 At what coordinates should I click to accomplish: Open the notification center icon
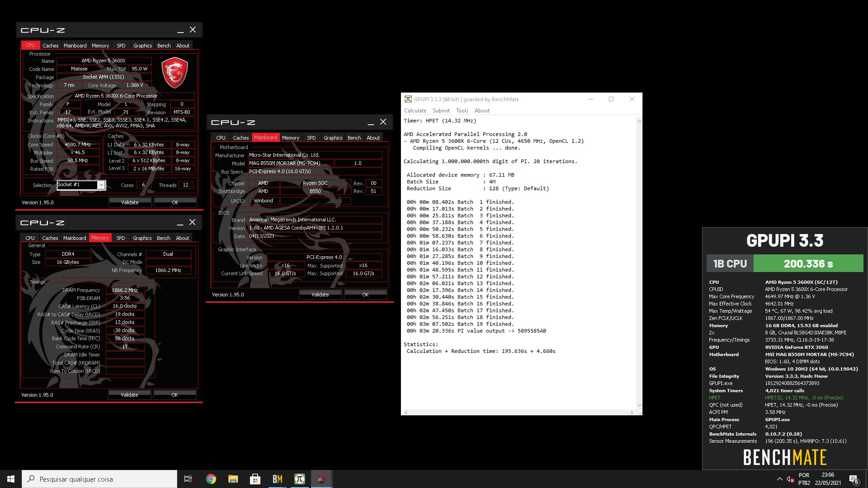(854, 479)
